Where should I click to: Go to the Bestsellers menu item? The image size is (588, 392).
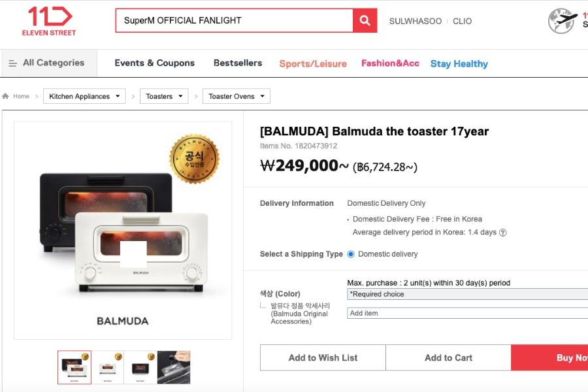pos(238,63)
